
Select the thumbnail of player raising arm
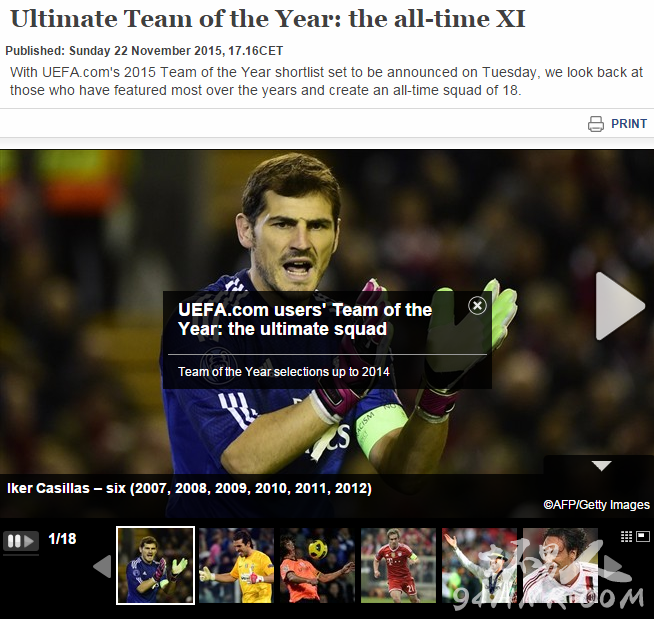tap(479, 565)
